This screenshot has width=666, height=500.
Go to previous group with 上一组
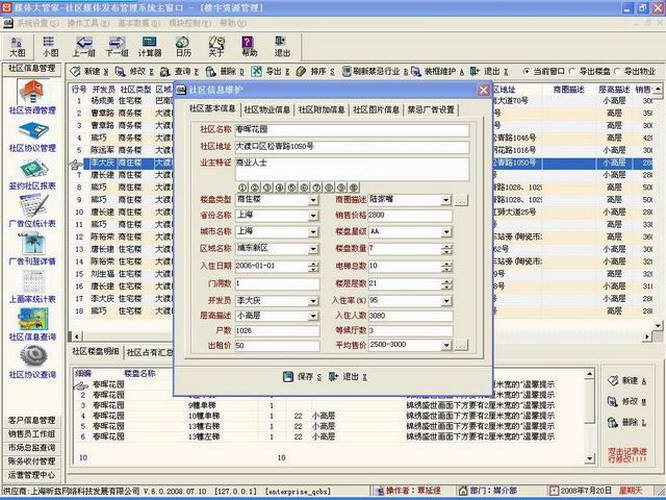coord(83,46)
